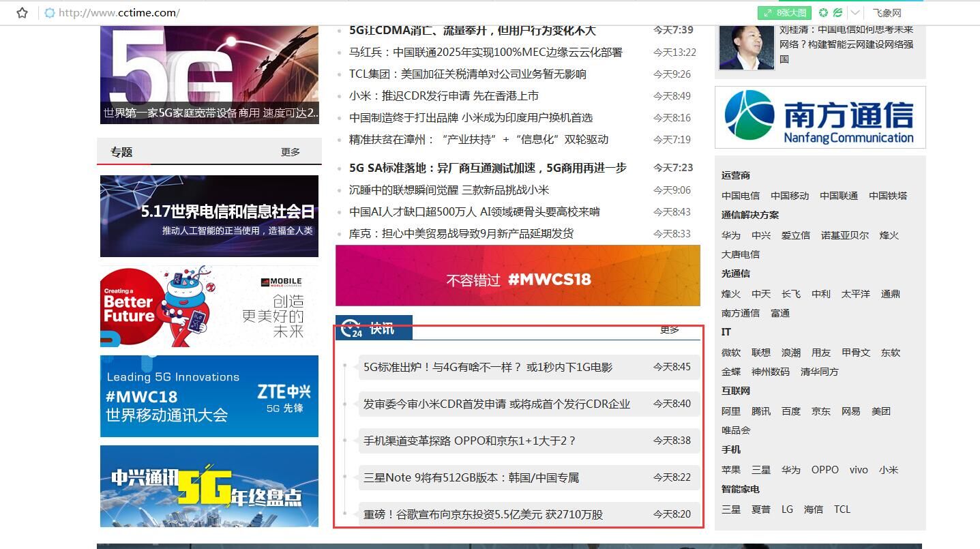Open 夏普 under 智能家电

pyautogui.click(x=761, y=509)
